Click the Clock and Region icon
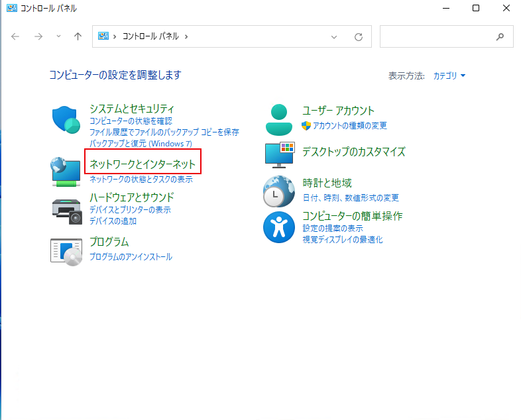The width and height of the screenshot is (521, 420). pos(279,191)
